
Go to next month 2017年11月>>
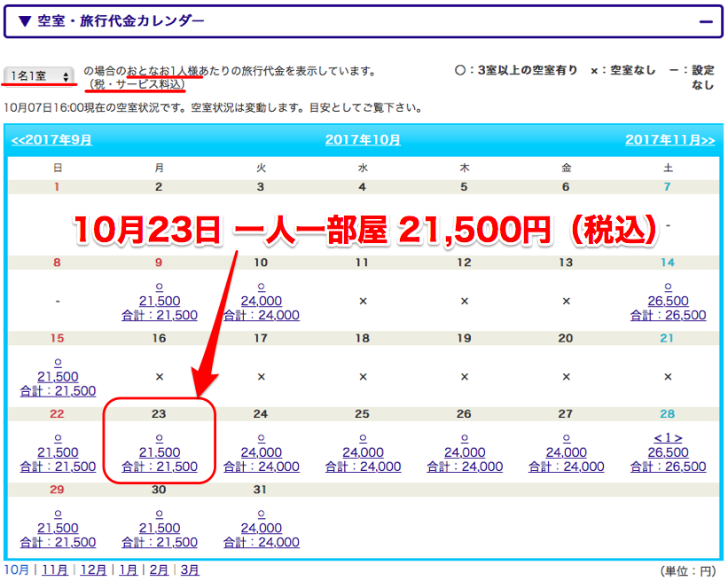tap(670, 140)
